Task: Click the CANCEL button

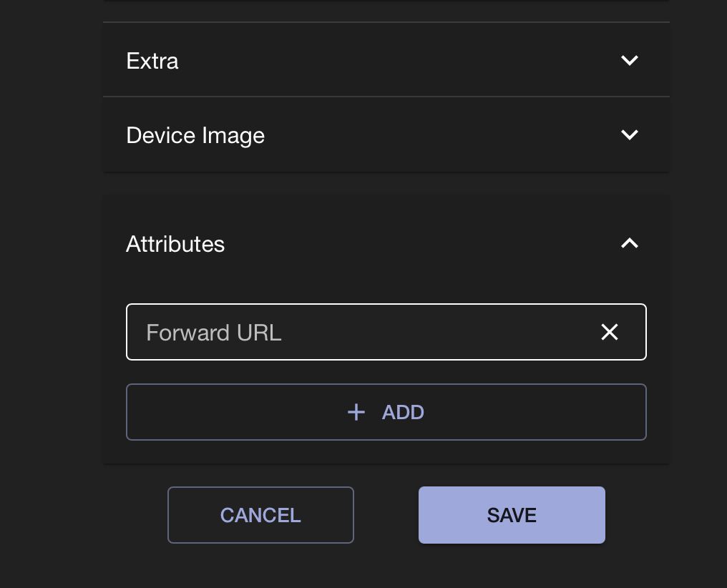Action: [260, 515]
